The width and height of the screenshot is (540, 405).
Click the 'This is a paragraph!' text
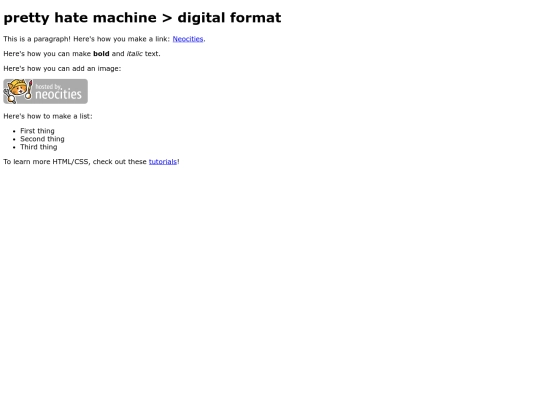tap(37, 39)
